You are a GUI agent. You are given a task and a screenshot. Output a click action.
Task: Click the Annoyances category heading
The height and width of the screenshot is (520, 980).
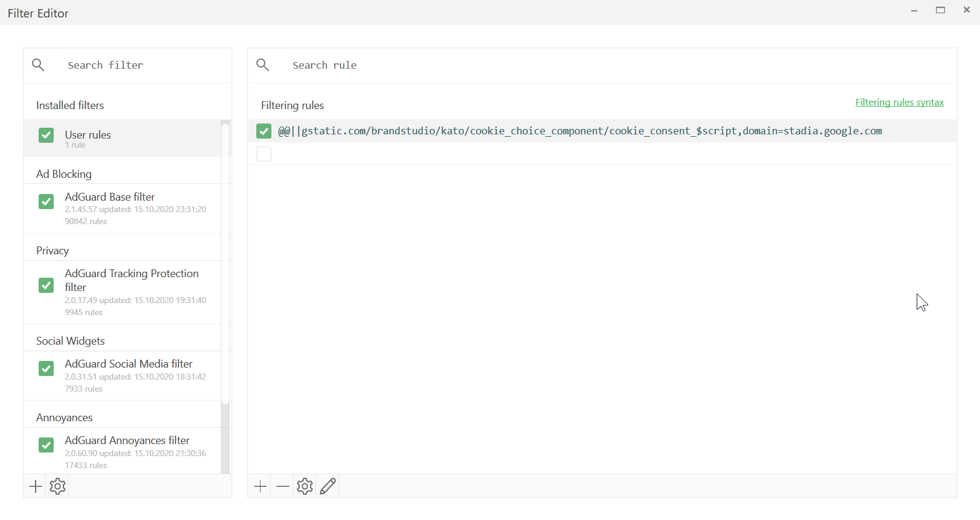[65, 418]
